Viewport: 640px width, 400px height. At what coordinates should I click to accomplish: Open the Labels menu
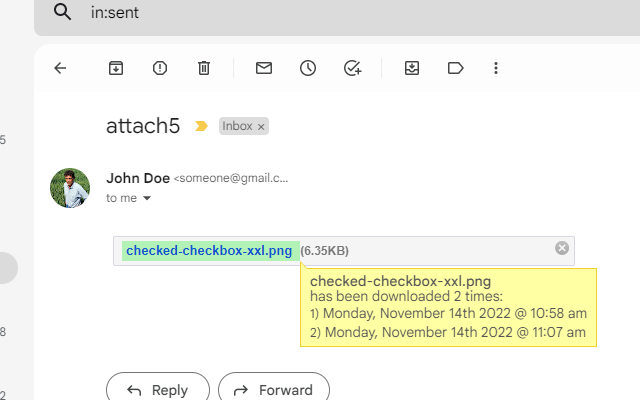click(456, 68)
